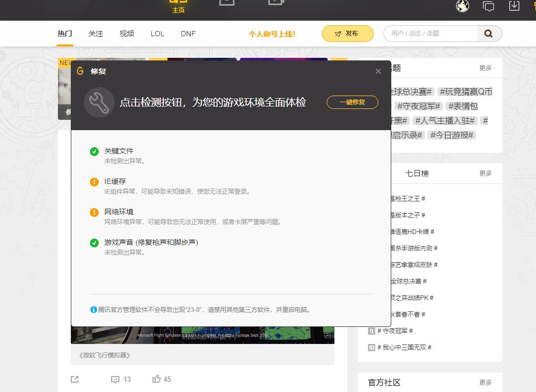Image resolution: width=536 pixels, height=392 pixels.
Task: Open the globe language icon
Action: tap(462, 7)
